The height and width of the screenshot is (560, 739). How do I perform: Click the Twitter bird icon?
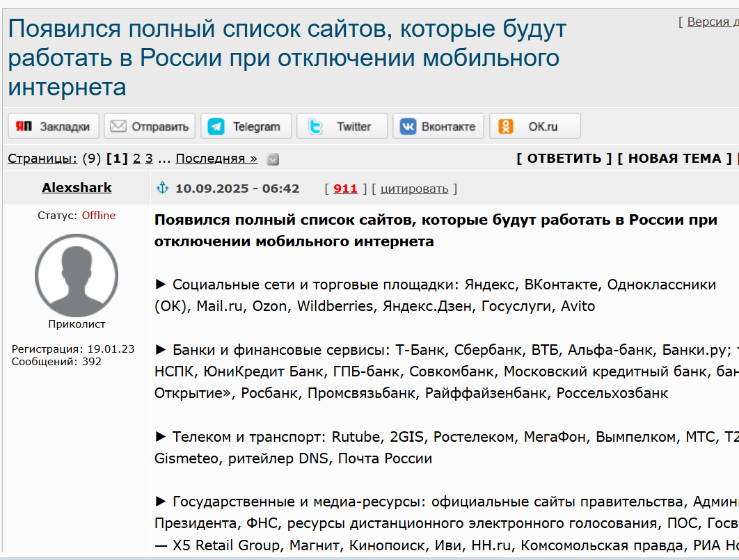[315, 126]
